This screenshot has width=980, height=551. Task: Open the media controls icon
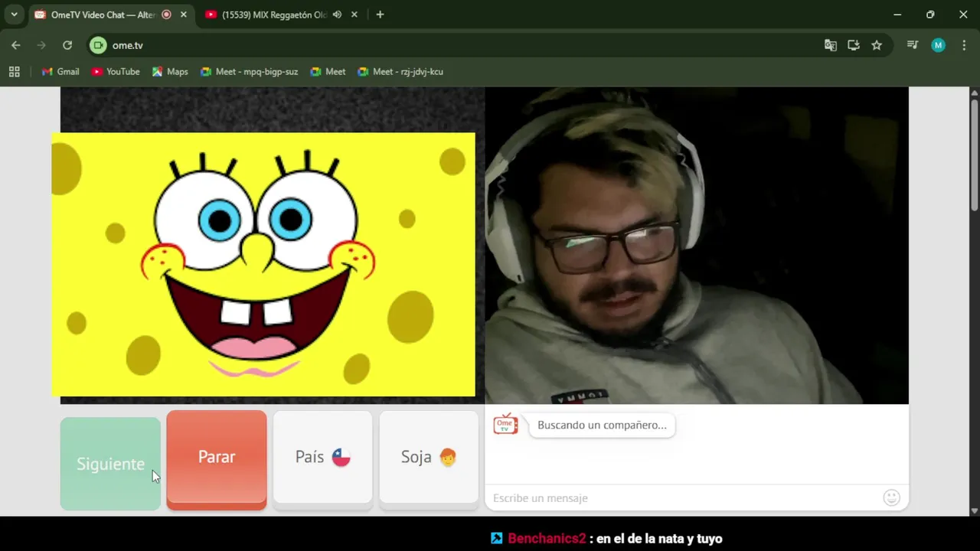coord(913,45)
